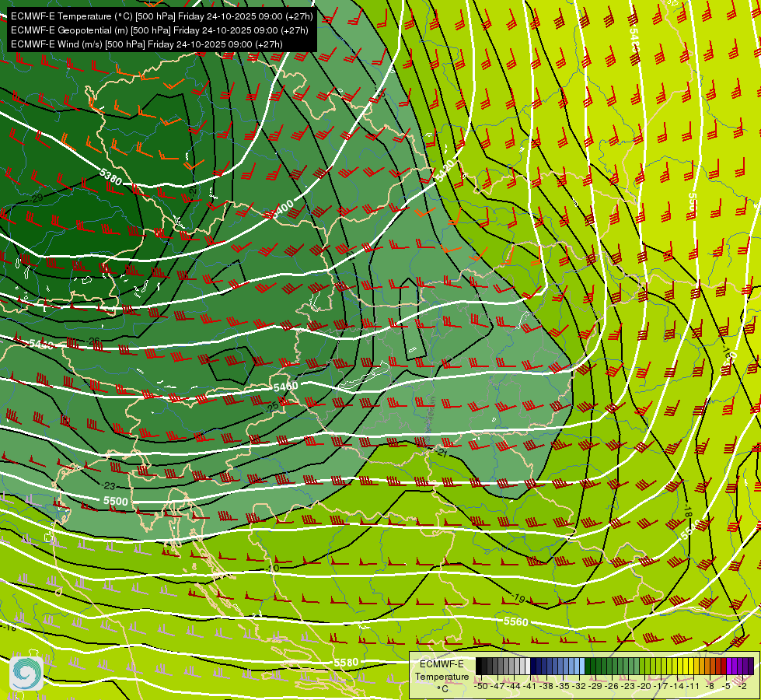Click the 5500 geopotential contour label
Viewport: 761px width, 700px height.
click(x=116, y=501)
